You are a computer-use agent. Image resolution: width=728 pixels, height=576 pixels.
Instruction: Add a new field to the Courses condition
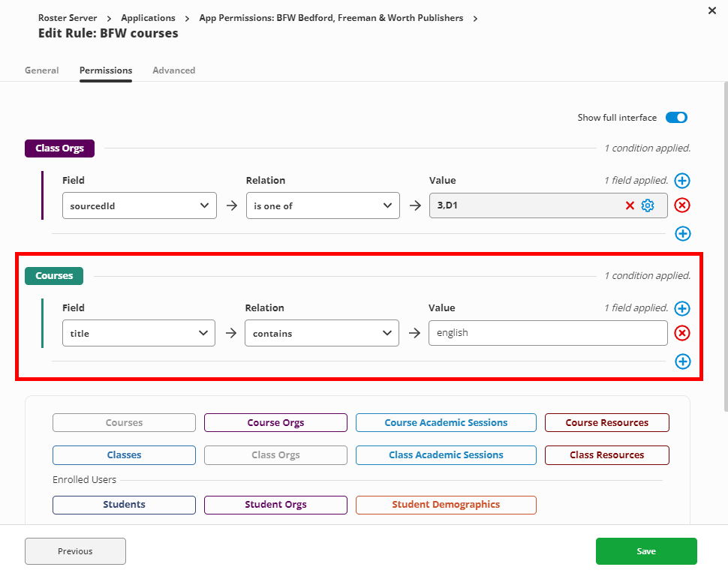click(682, 308)
